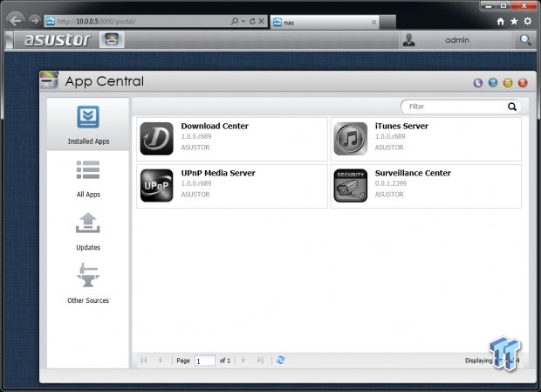Open the browser home page icon
The width and height of the screenshot is (541, 392).
click(501, 22)
